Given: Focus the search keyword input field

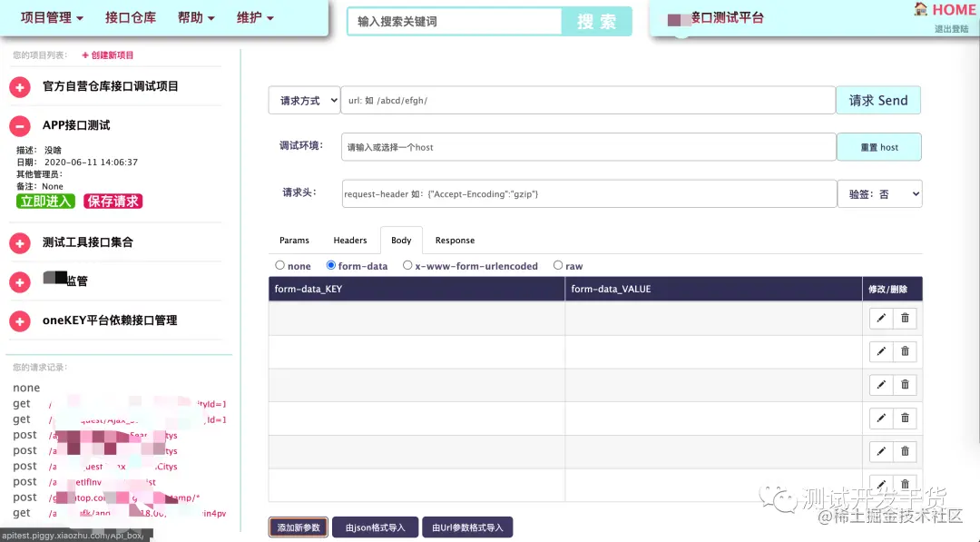Looking at the screenshot, I should click(x=455, y=21).
